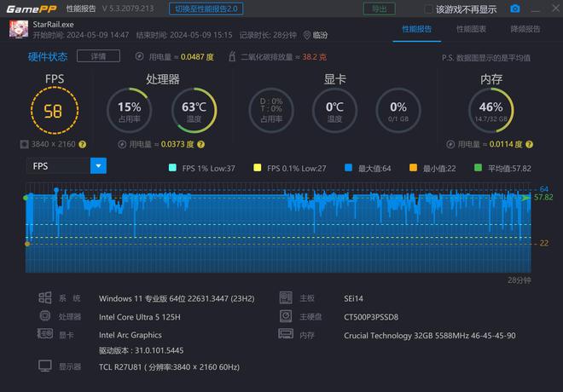Click the 硬件状态 heading
The height and width of the screenshot is (392, 563).
pyautogui.click(x=48, y=56)
